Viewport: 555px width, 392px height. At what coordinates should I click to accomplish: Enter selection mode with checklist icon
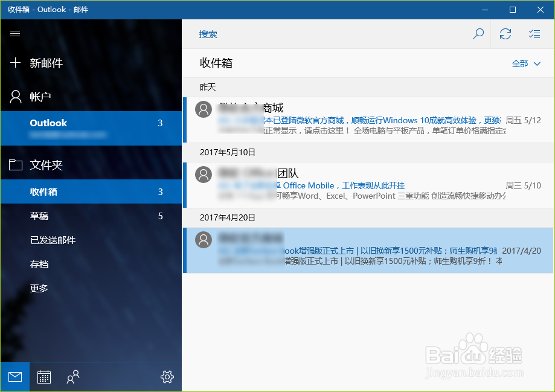click(x=534, y=34)
